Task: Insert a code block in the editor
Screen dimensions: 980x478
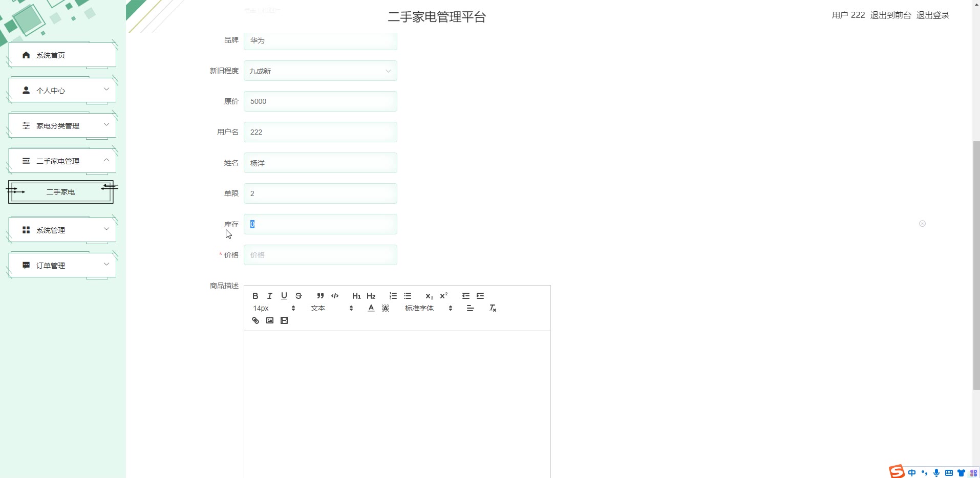Action: pos(335,296)
